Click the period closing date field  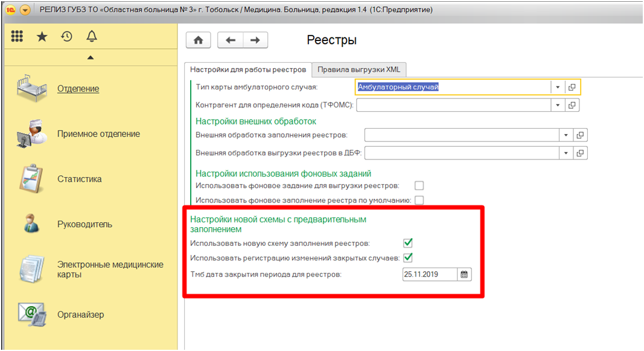[x=430, y=274]
